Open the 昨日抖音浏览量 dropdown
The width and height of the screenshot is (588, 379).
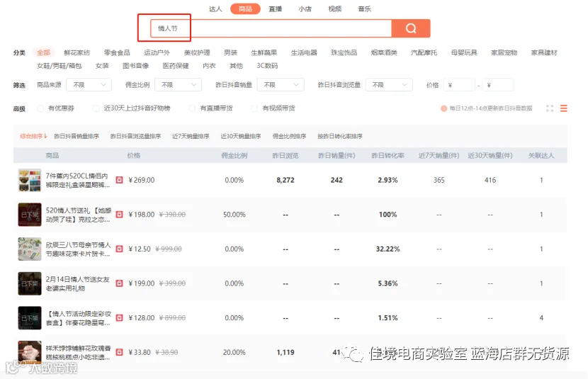(389, 85)
